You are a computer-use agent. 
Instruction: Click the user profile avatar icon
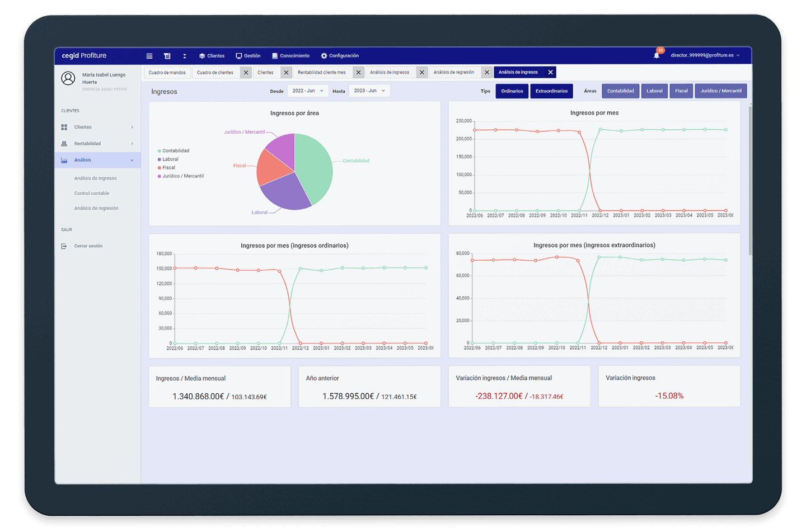[68, 78]
